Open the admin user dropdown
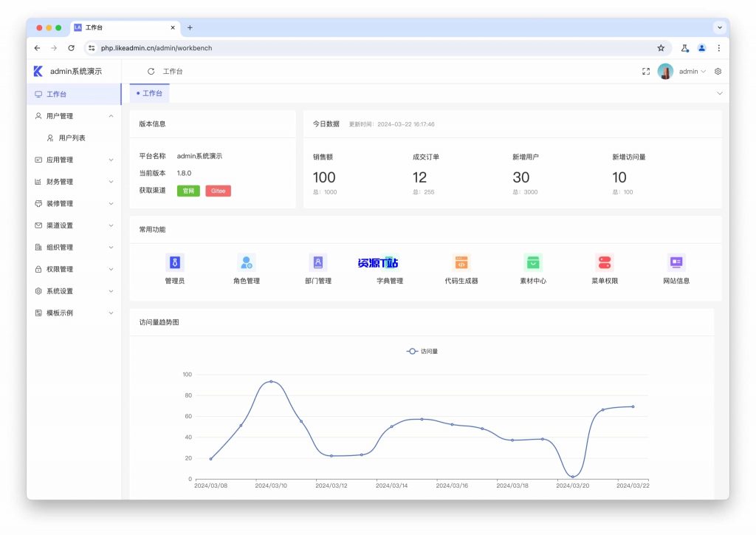The width and height of the screenshot is (756, 535). tap(691, 72)
